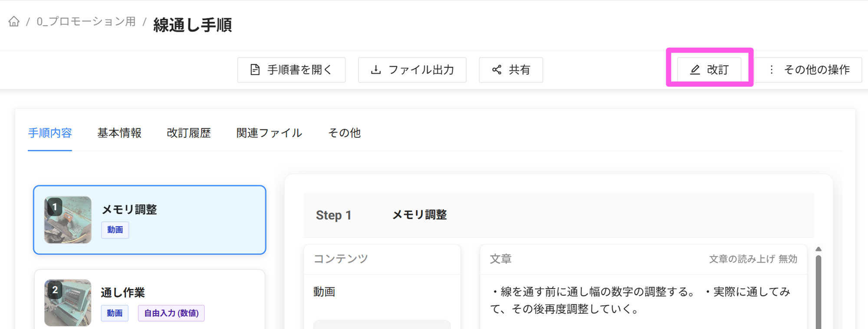Screen dimensions: 868x329
Task: Click the 線通し手順 page title
Action: (192, 25)
